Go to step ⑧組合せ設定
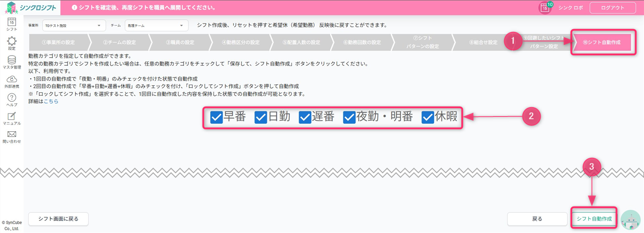The width and height of the screenshot is (644, 233). coord(483,43)
